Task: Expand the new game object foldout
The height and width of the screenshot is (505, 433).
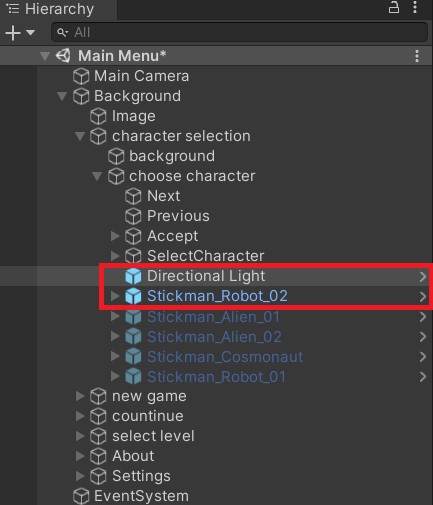Action: coord(80,396)
